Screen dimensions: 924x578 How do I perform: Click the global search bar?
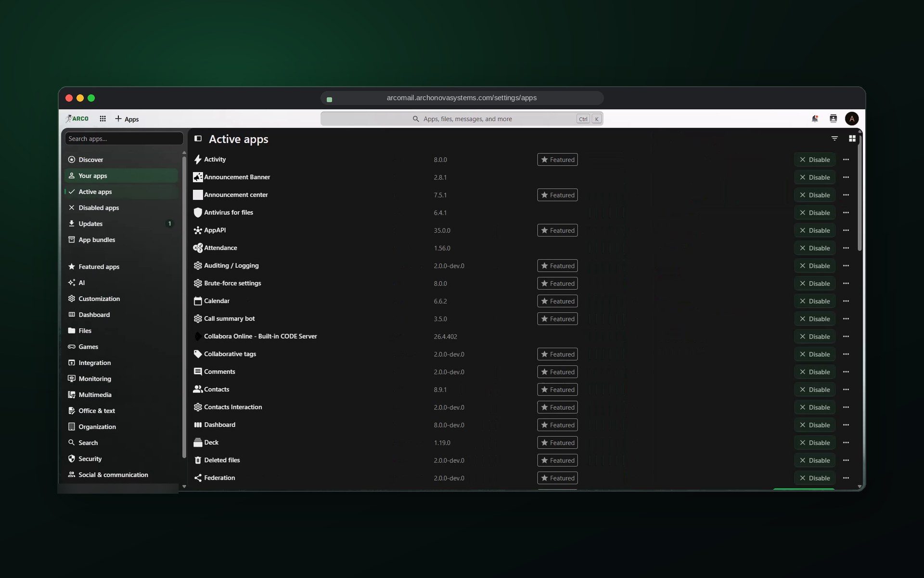pyautogui.click(x=462, y=118)
